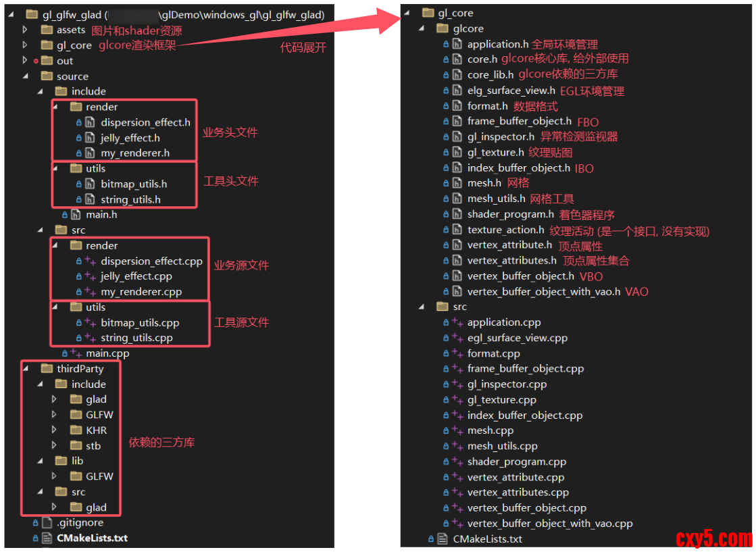This screenshot has height=552, width=756.
Task: Select the texture_action.h header file
Action: click(x=505, y=230)
